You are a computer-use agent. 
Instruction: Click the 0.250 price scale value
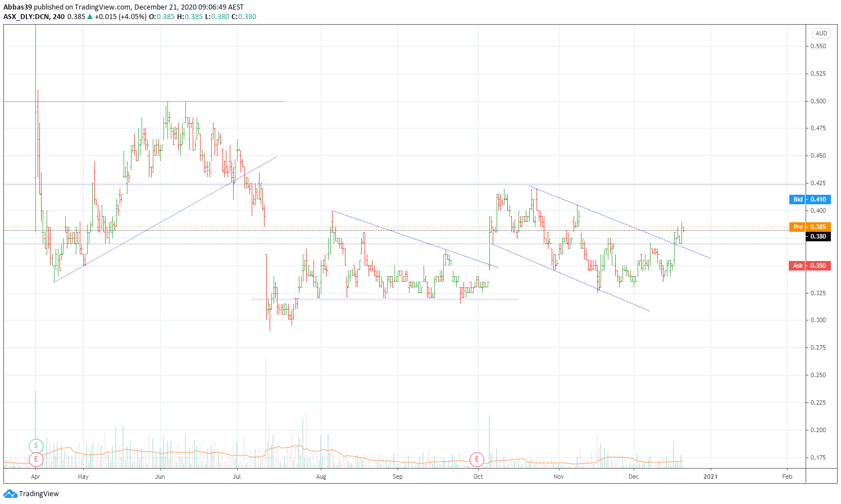coord(818,375)
